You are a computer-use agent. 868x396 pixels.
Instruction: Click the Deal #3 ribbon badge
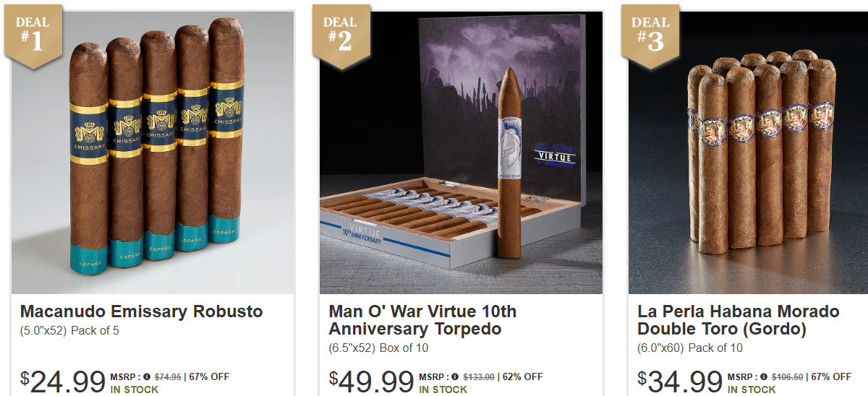point(650,36)
